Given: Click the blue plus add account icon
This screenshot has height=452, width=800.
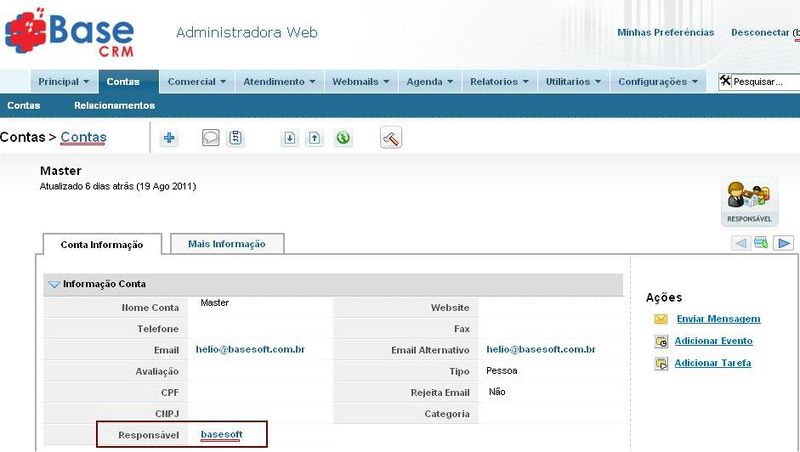Looking at the screenshot, I should (169, 138).
